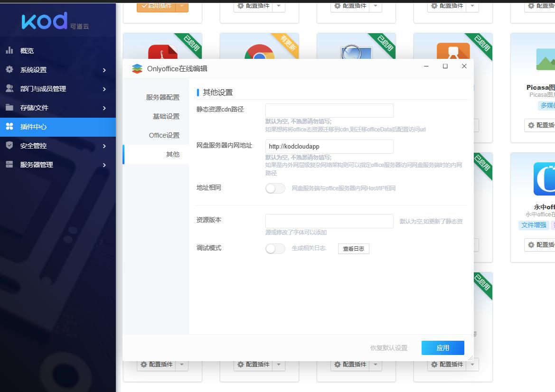Open dropdown arrow beside orange 启用插件 button
The image size is (555, 392).
[182, 6]
